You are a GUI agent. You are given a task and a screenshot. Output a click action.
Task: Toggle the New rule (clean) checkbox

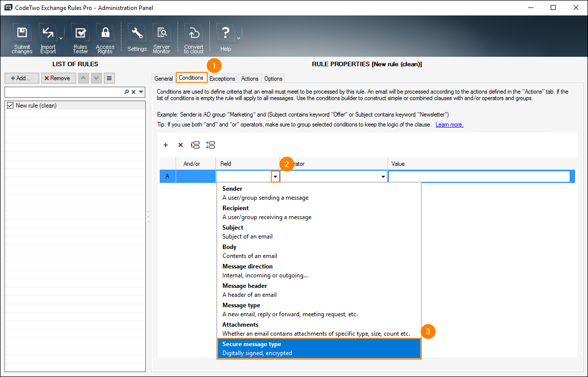pyautogui.click(x=10, y=106)
